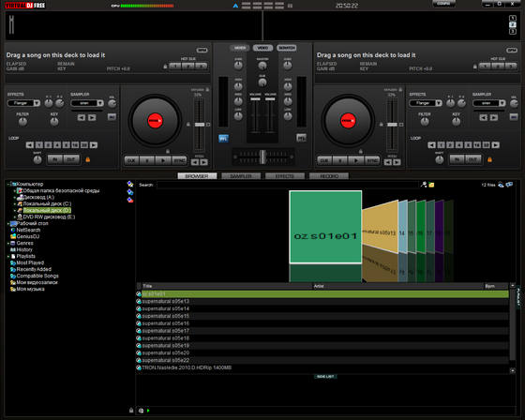
Task: Click right deck pitch bend plus arrow
Action: pos(397,162)
